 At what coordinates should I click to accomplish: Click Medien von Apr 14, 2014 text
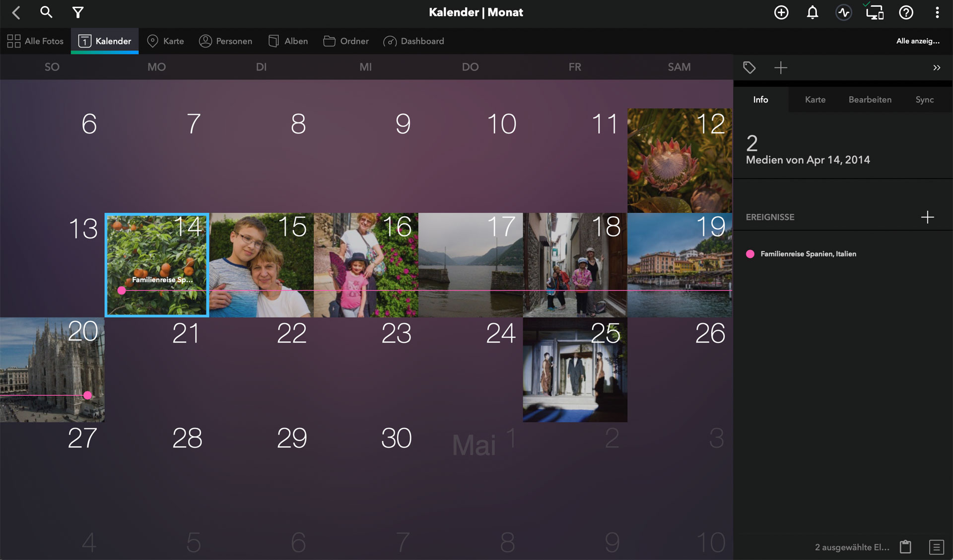(808, 160)
